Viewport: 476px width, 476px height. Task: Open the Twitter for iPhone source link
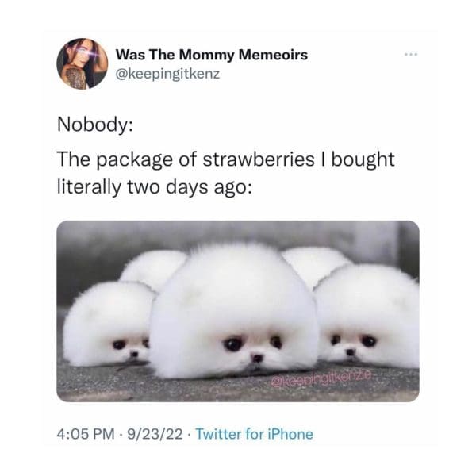(x=255, y=434)
